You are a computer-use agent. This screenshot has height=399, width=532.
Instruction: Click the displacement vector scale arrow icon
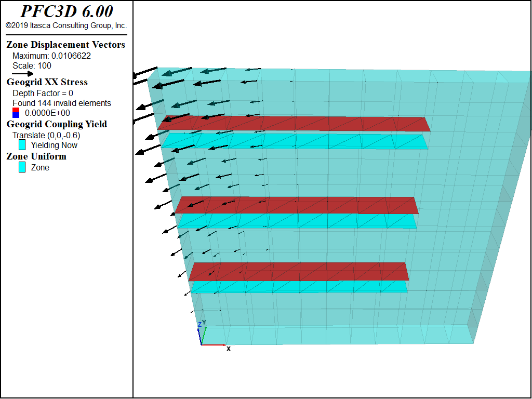(23, 74)
